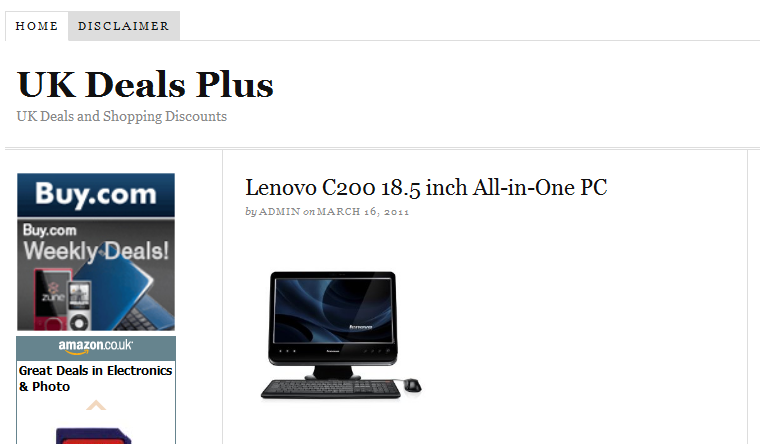Click the Buy.com logo banner header

[96, 195]
